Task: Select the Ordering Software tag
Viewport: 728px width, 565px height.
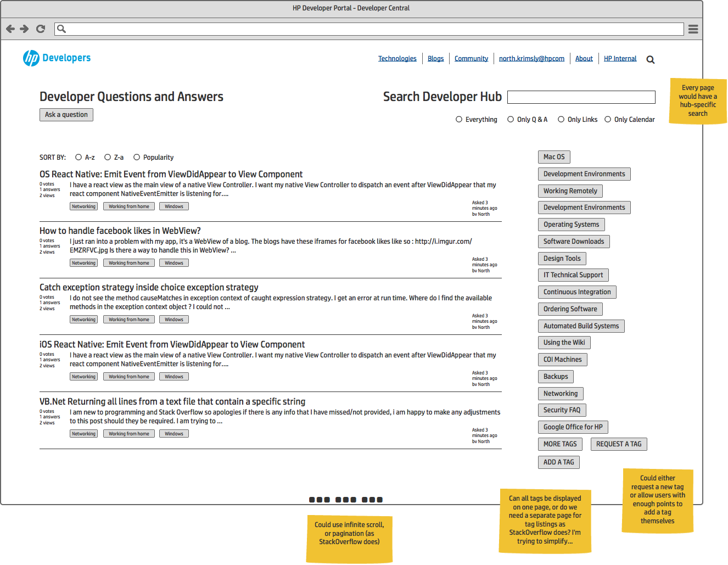Action: tap(570, 309)
